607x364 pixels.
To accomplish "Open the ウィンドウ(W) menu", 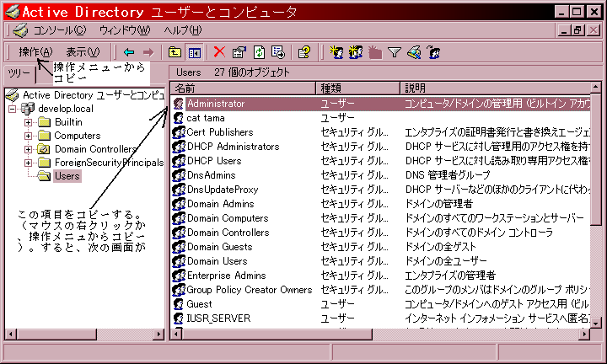I will tap(125, 30).
